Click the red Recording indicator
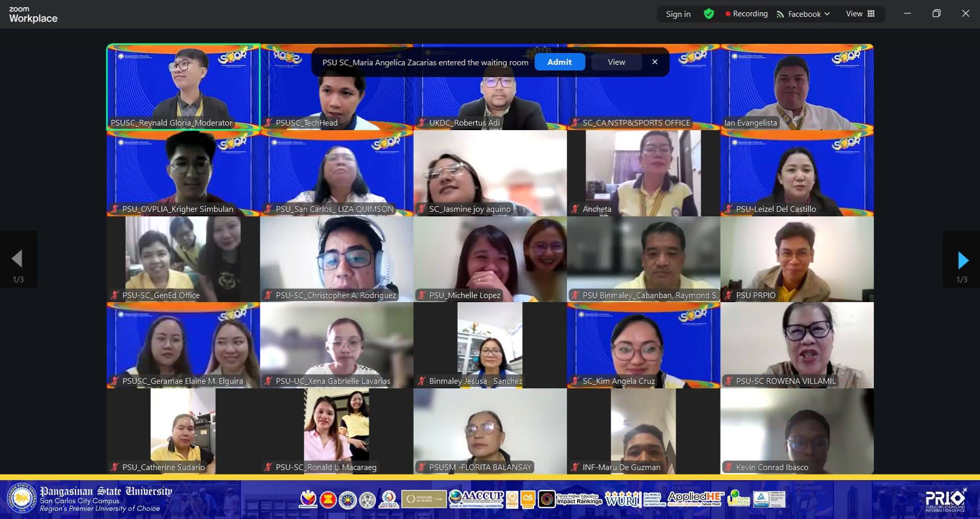 pyautogui.click(x=746, y=14)
